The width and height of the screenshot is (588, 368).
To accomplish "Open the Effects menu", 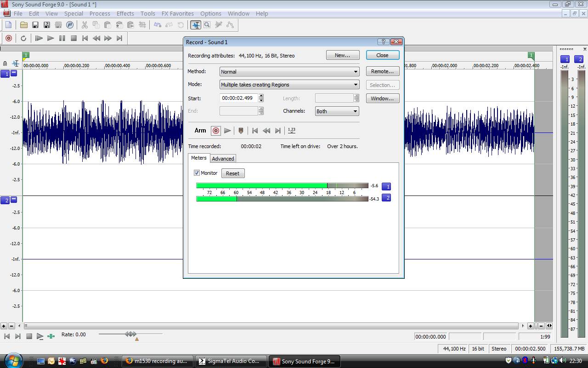I will point(125,13).
